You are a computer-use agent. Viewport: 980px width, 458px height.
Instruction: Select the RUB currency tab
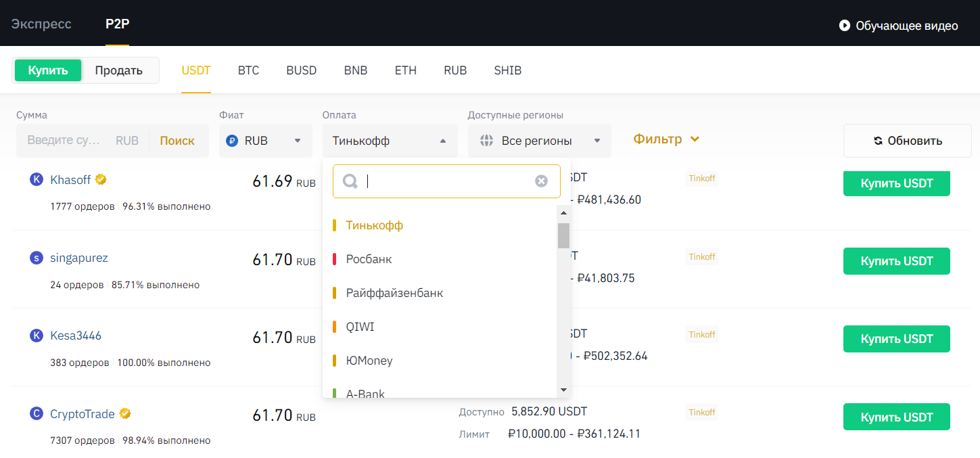455,70
